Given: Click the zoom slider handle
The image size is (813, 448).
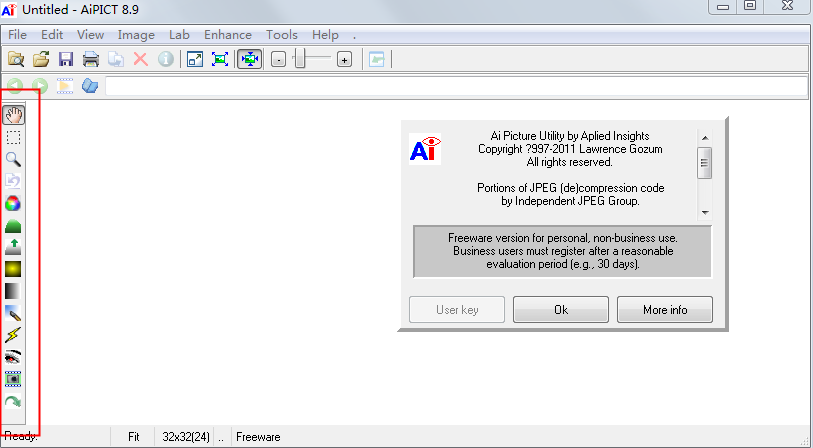Looking at the screenshot, I should (299, 58).
